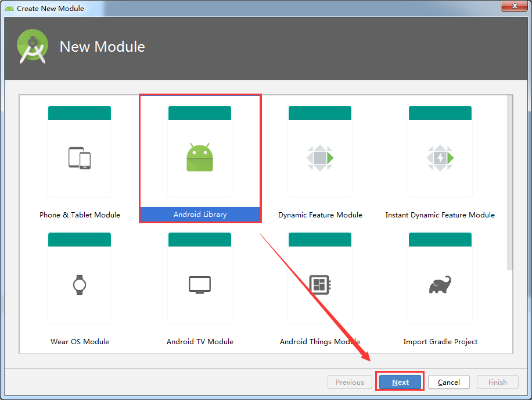Click the 'Dynamic Feature Module' label

[x=320, y=215]
